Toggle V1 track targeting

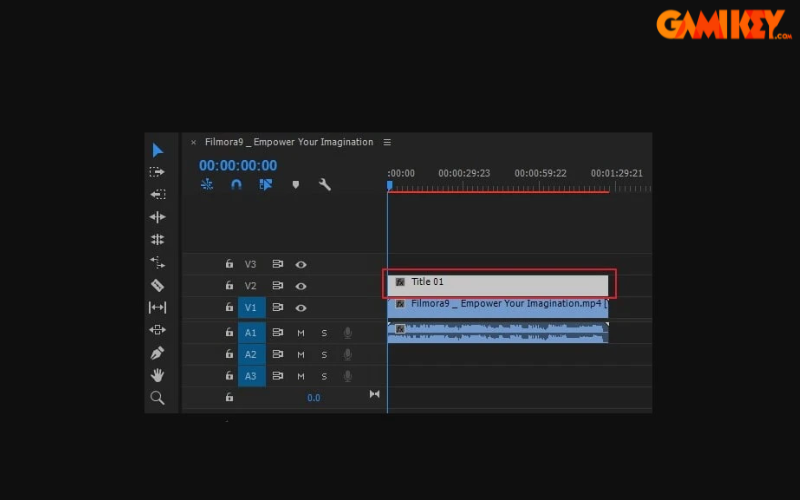point(252,308)
